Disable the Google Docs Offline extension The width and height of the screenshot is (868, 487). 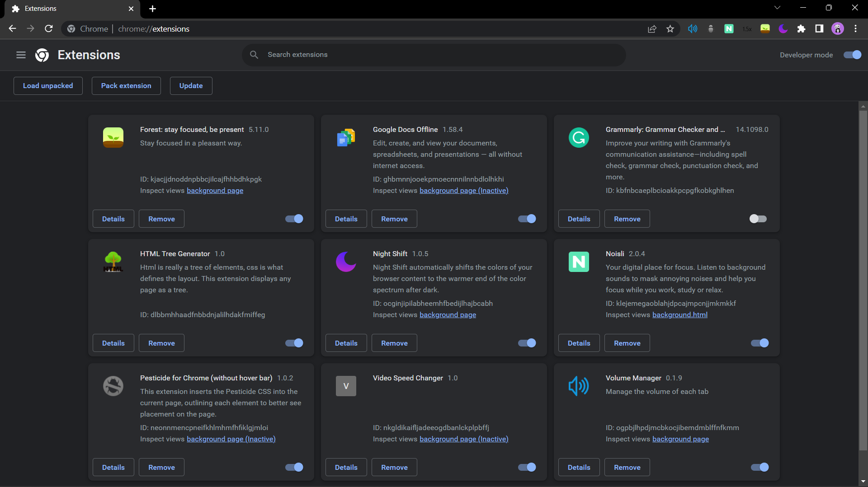[x=526, y=219]
